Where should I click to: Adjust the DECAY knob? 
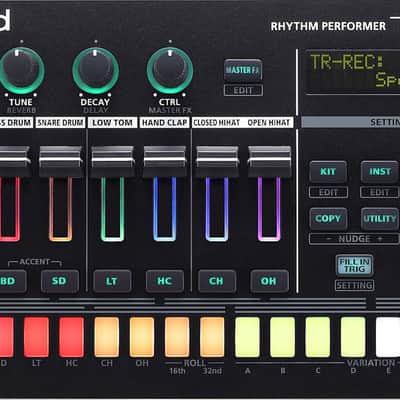pos(96,71)
